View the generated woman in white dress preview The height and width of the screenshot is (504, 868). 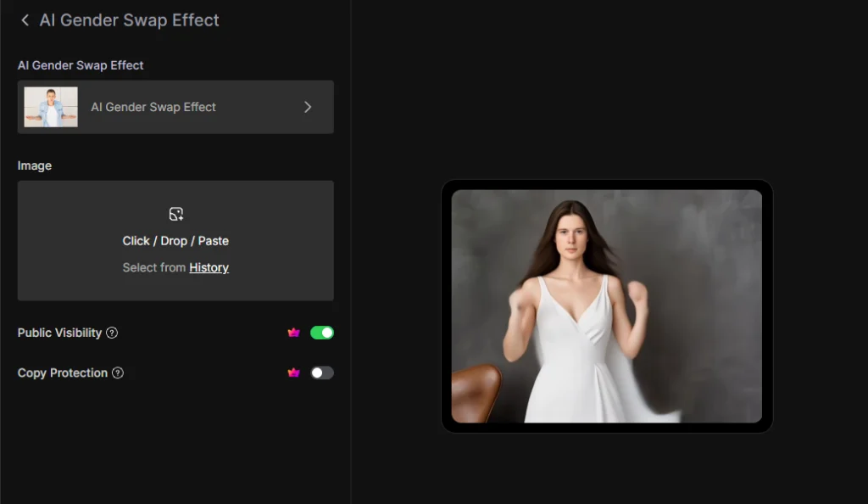tap(606, 305)
